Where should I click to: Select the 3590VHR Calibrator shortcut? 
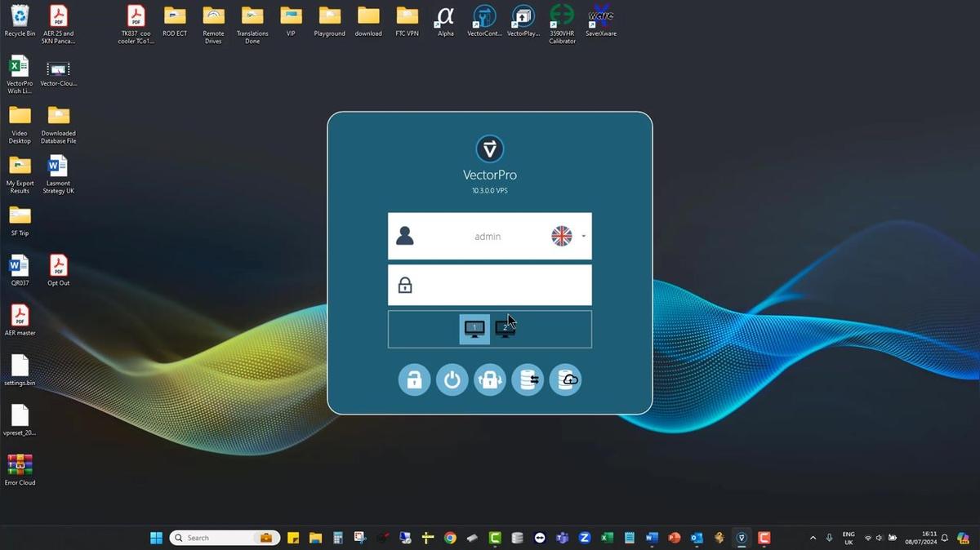(x=562, y=24)
